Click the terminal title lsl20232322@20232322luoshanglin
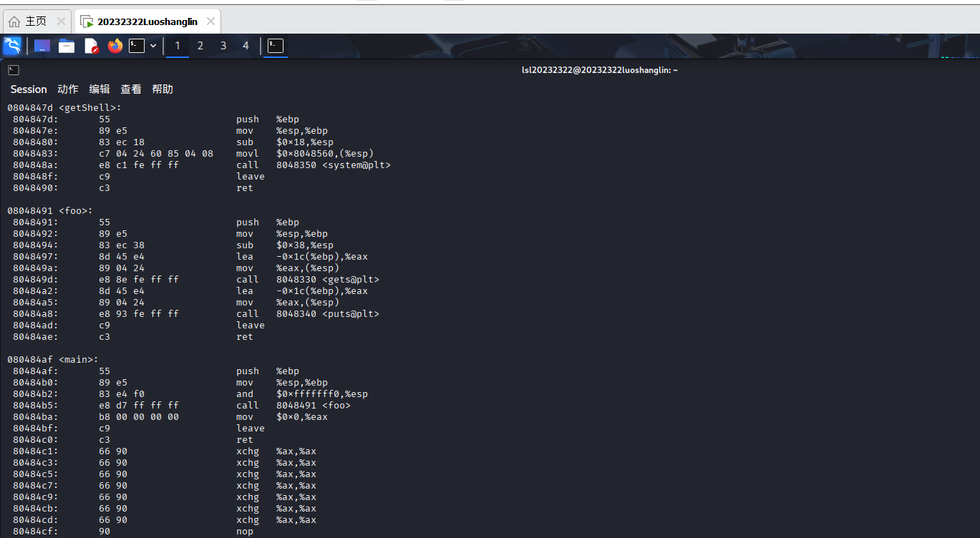 (x=600, y=70)
